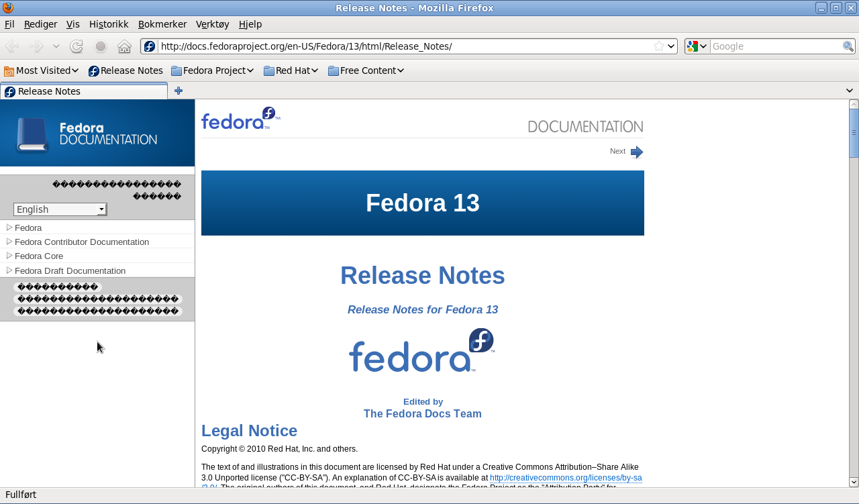Click the fedora logo at page top
The image size is (859, 504).
(x=240, y=118)
